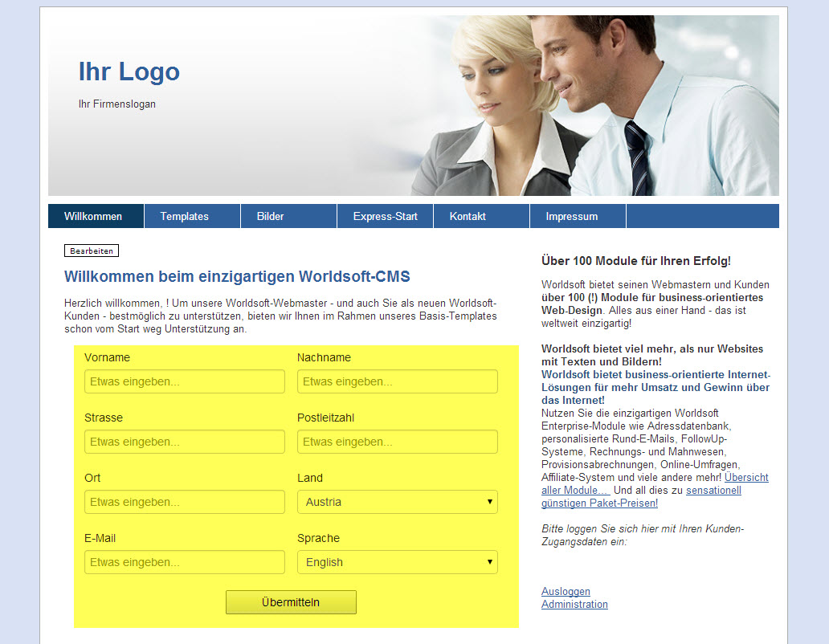The width and height of the screenshot is (829, 644).
Task: Activate the E-Mail input field
Action: (185, 562)
